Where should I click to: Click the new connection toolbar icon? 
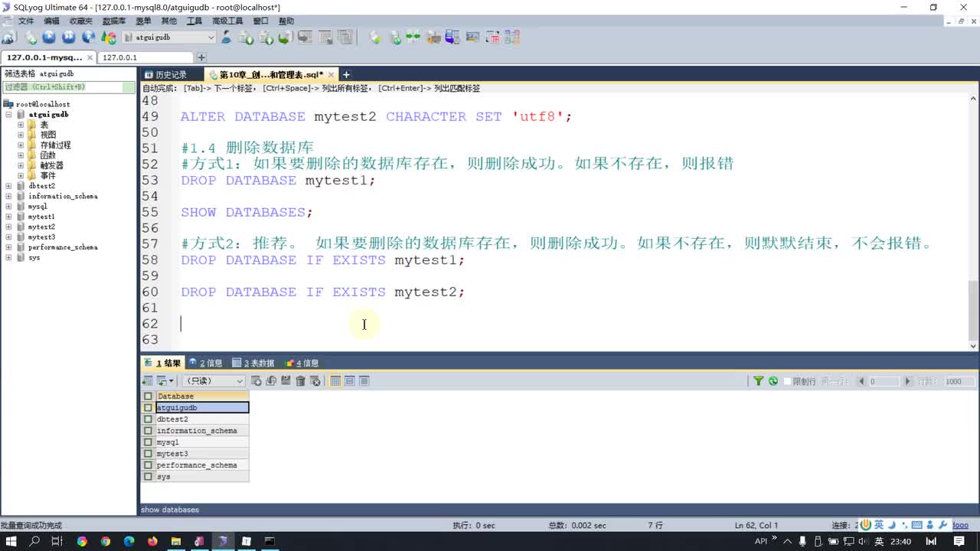(8, 37)
